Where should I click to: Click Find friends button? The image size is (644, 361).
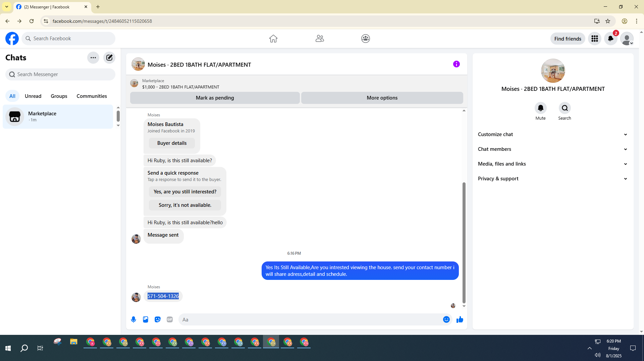pyautogui.click(x=568, y=39)
